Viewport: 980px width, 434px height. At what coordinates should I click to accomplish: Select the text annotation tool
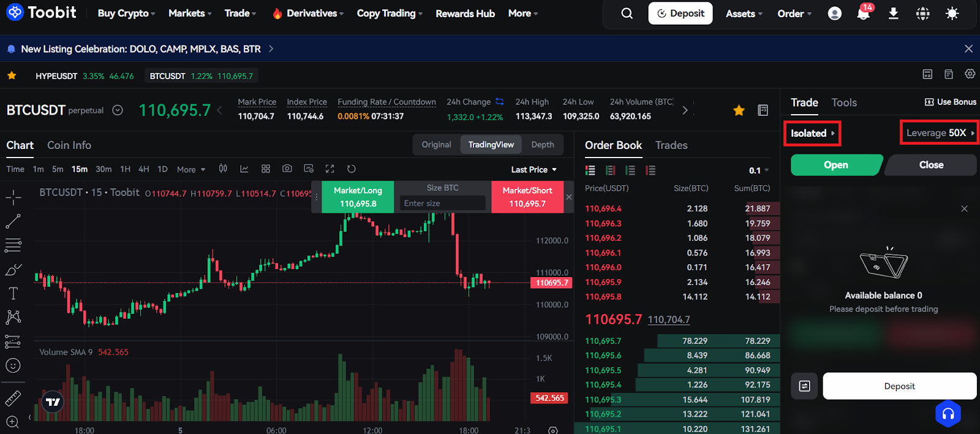[x=13, y=294]
